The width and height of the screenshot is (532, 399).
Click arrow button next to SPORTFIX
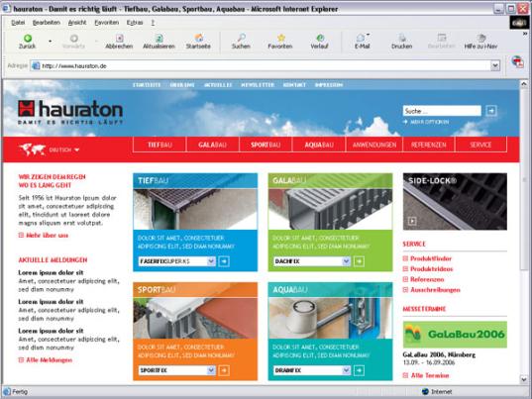tap(224, 370)
